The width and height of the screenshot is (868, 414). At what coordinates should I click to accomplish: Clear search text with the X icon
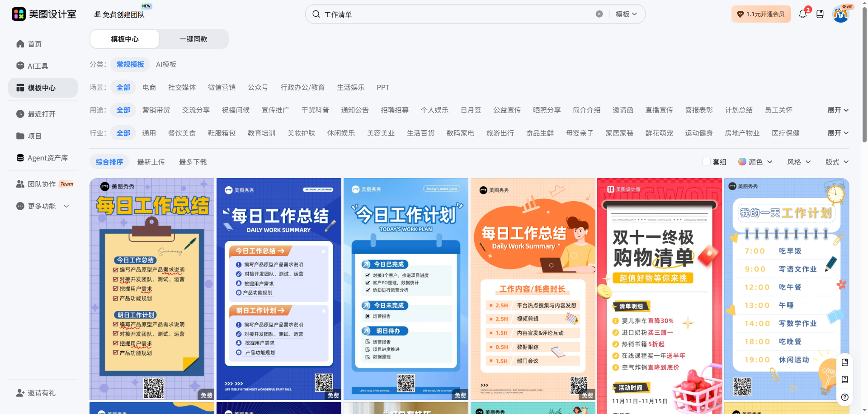(599, 14)
